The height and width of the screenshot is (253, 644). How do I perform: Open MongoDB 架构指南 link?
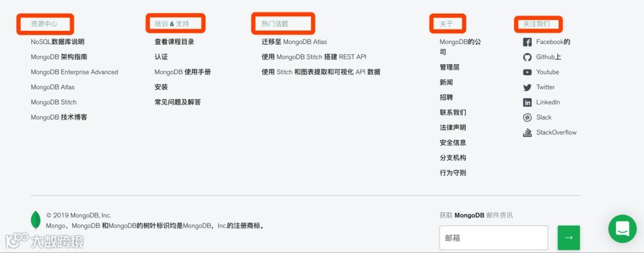pyautogui.click(x=58, y=57)
